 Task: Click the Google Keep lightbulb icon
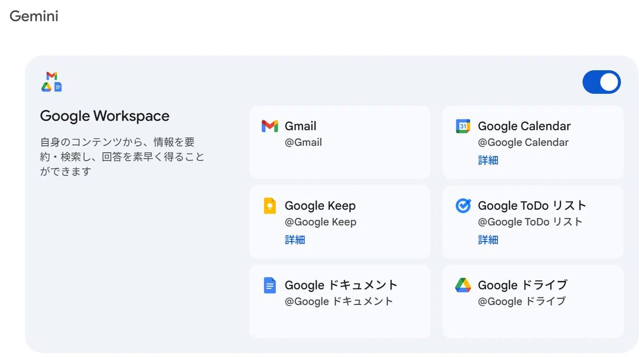point(269,206)
